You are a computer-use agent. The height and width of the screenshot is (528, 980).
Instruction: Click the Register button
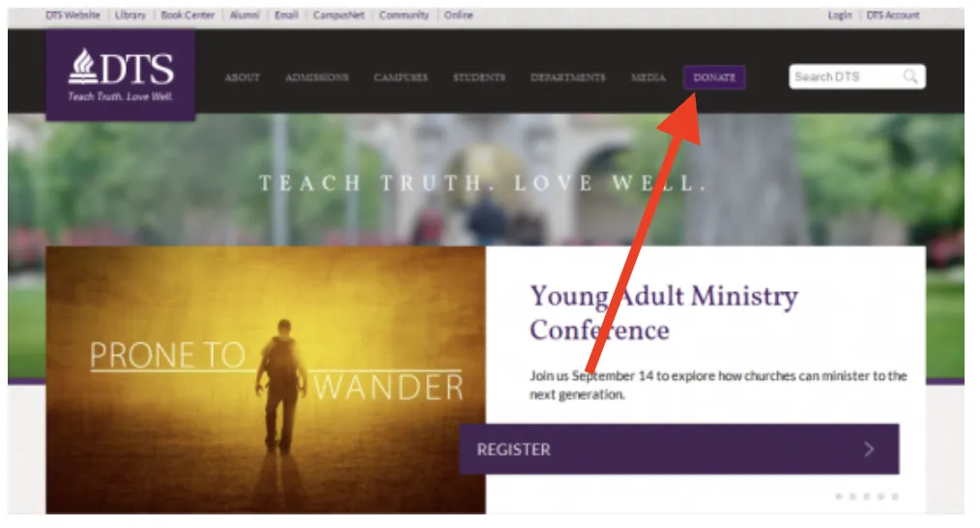679,449
